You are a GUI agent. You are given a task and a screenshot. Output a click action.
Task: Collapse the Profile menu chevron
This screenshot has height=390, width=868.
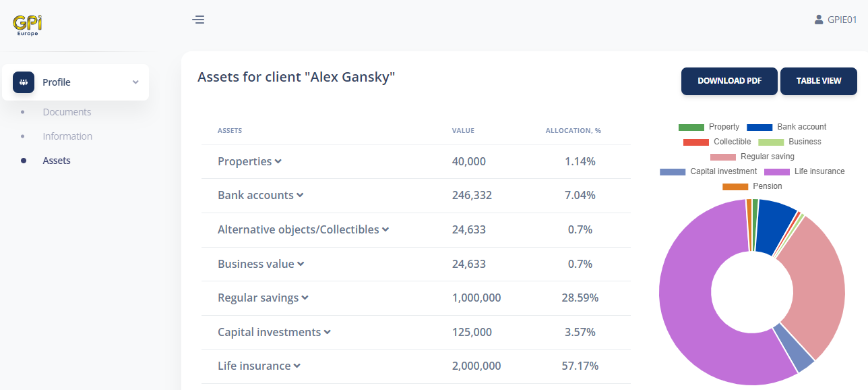pyautogui.click(x=135, y=82)
